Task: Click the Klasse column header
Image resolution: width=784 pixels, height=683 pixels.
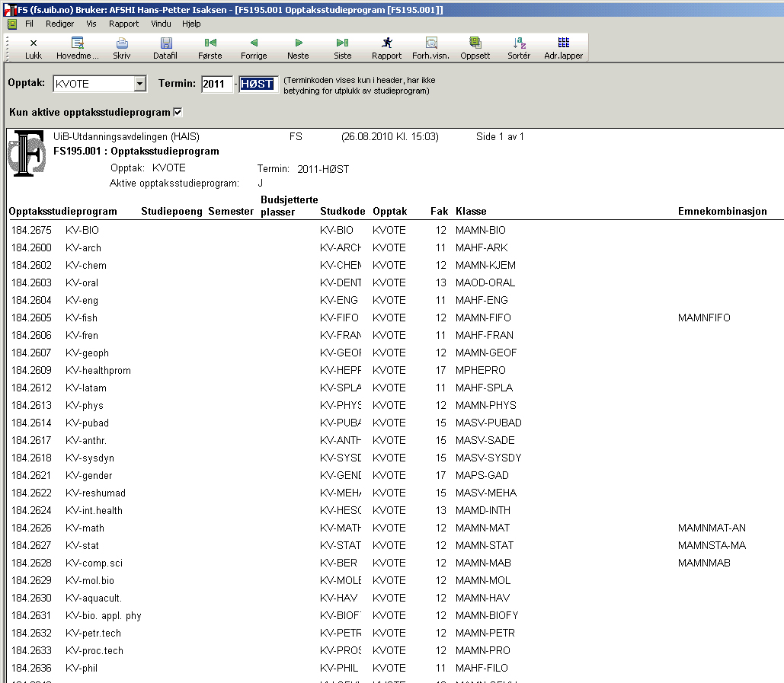Action: coord(471,212)
